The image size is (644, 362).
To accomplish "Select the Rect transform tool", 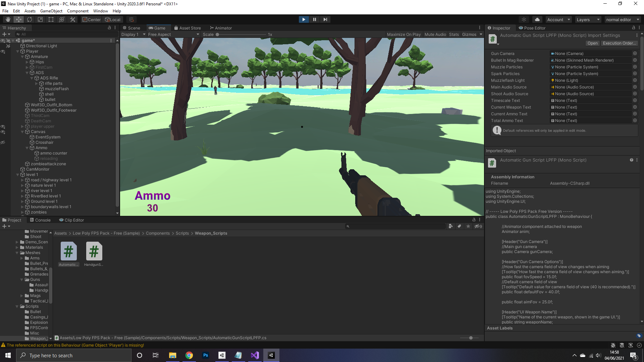I will [x=51, y=19].
